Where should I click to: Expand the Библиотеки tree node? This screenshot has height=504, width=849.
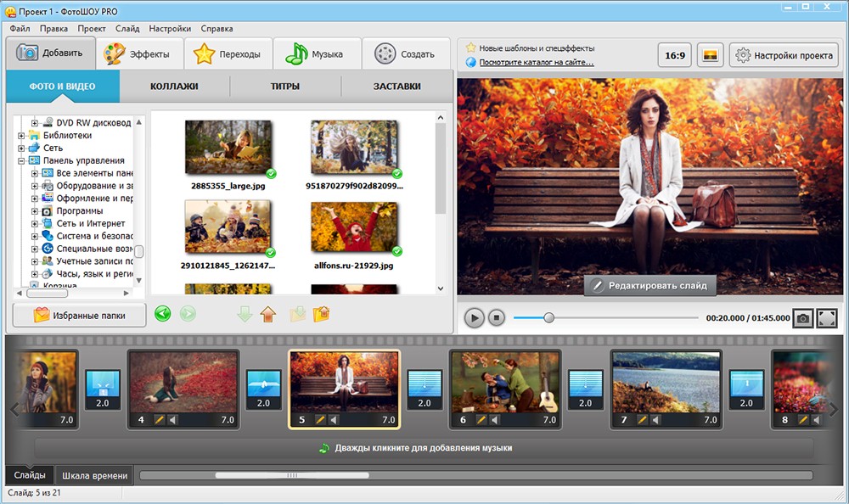click(22, 136)
